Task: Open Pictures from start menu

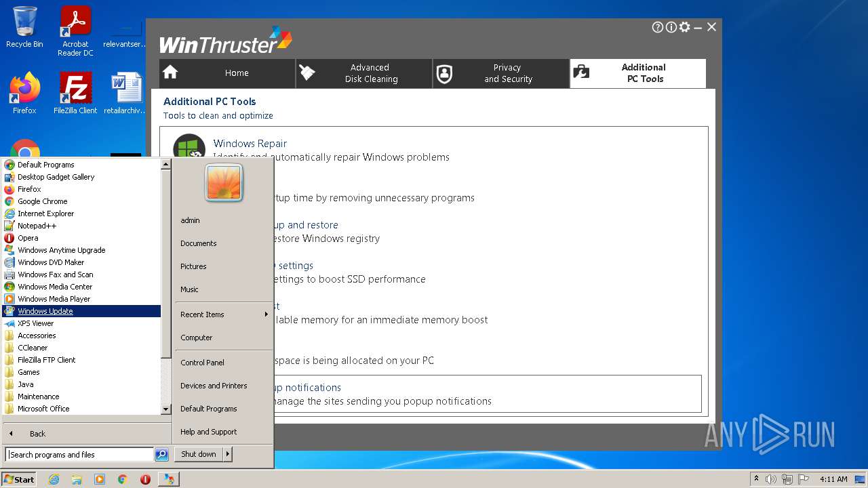Action: coord(224,266)
